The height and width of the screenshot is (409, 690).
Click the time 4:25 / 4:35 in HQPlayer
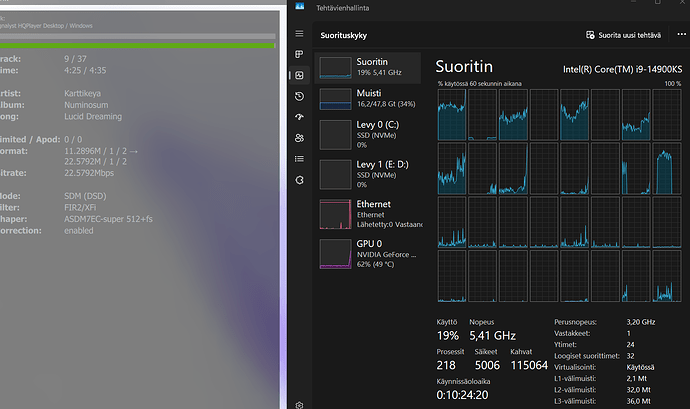[85, 70]
